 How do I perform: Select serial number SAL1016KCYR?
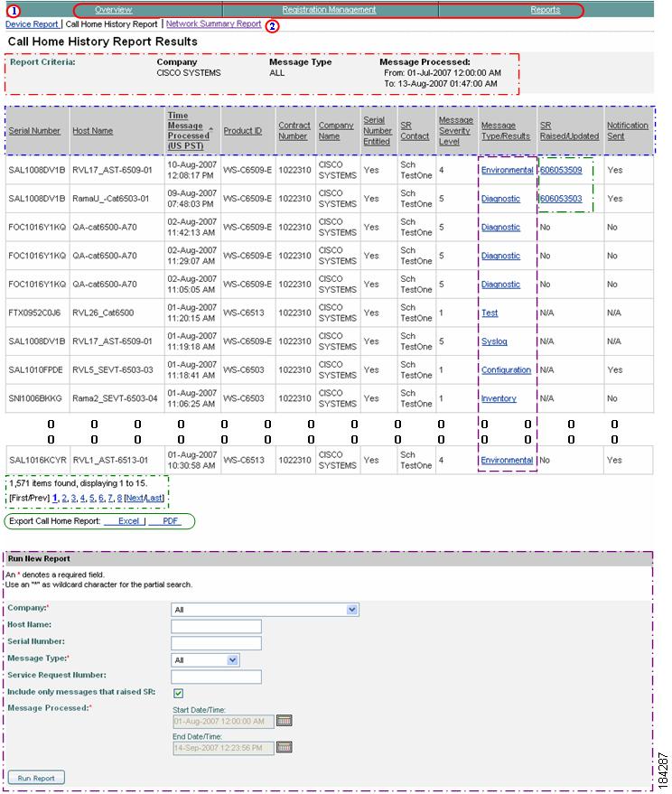(x=38, y=461)
